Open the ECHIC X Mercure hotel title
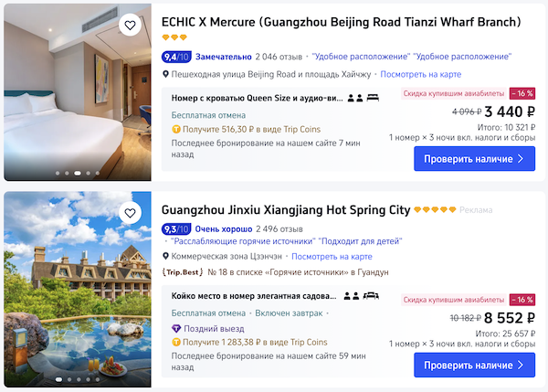 point(341,22)
